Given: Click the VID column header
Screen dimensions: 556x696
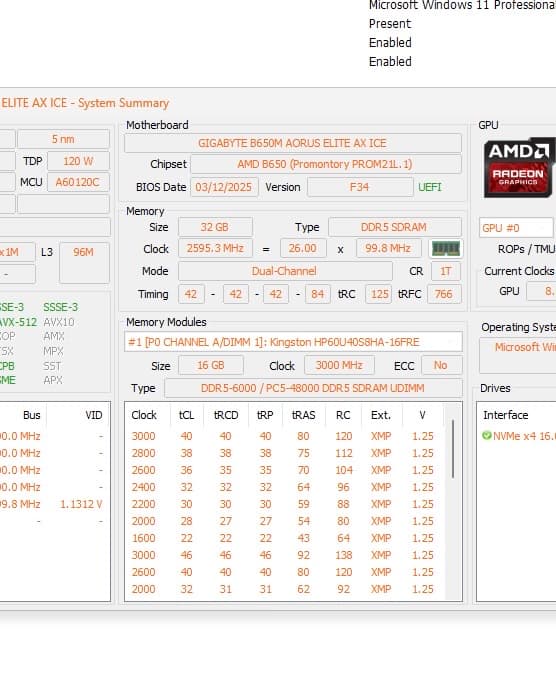Looking at the screenshot, I should (x=94, y=415).
